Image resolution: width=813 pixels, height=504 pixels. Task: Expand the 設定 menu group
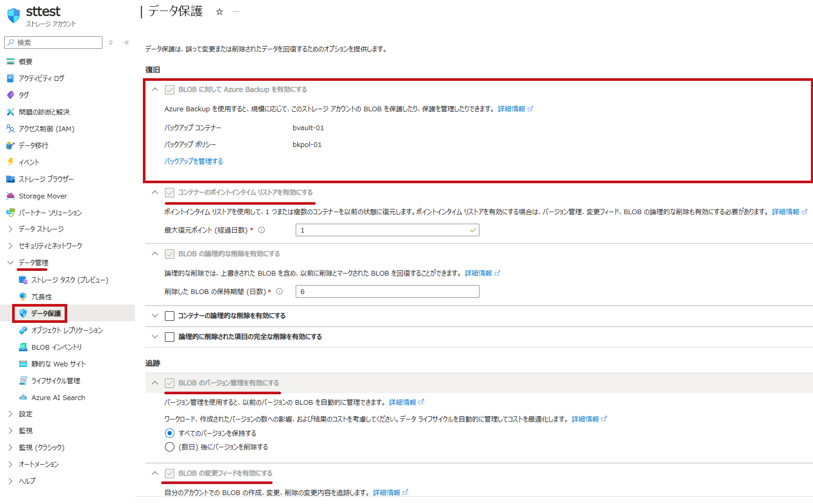11,414
